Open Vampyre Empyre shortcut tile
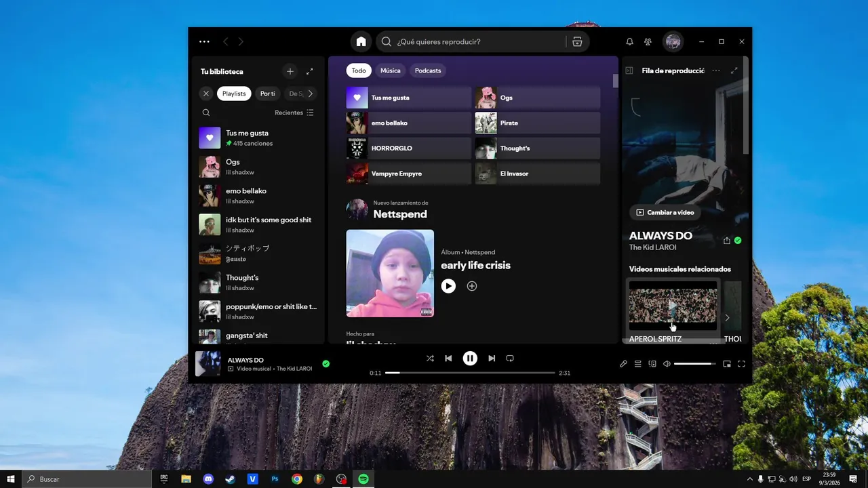Viewport: 868px width, 488px height. pos(409,174)
